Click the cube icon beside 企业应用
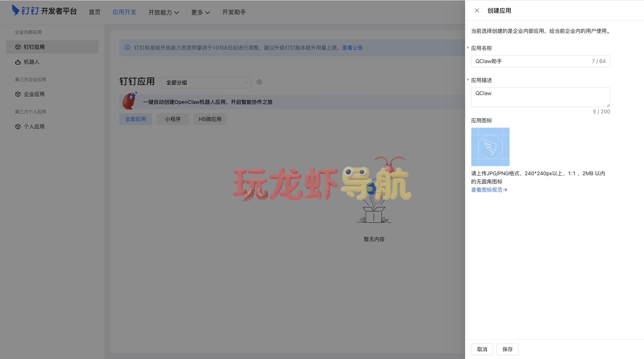 [x=18, y=94]
